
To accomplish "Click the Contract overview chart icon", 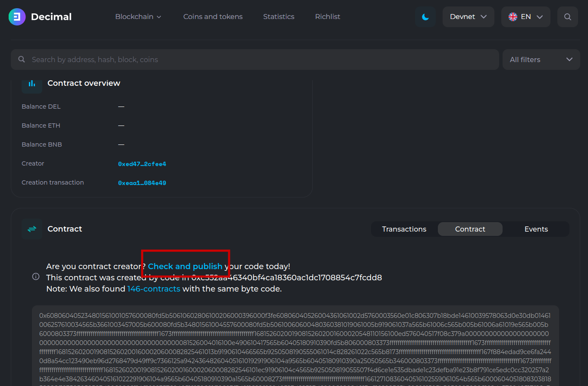I will pos(32,83).
